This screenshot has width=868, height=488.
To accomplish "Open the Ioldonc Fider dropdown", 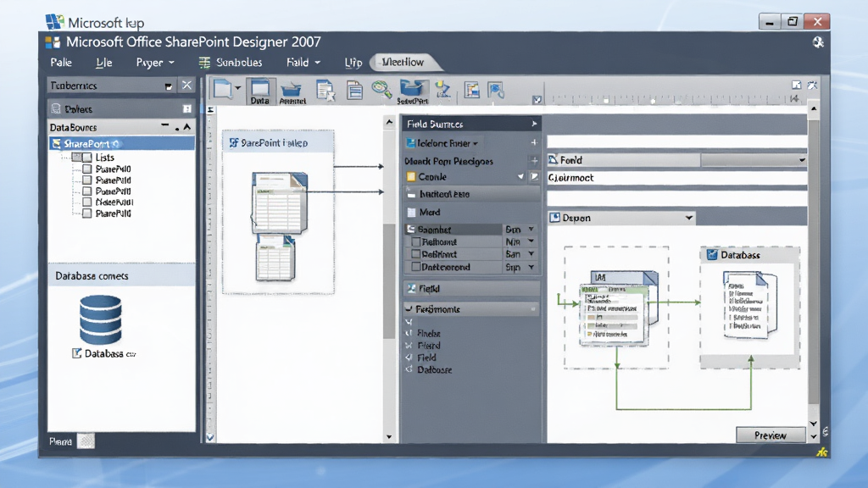I will pyautogui.click(x=475, y=144).
